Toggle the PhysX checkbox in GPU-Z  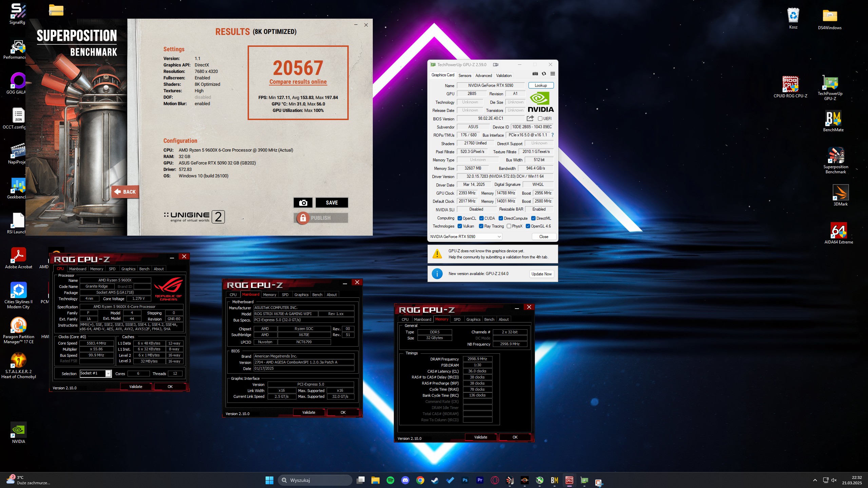(x=509, y=226)
